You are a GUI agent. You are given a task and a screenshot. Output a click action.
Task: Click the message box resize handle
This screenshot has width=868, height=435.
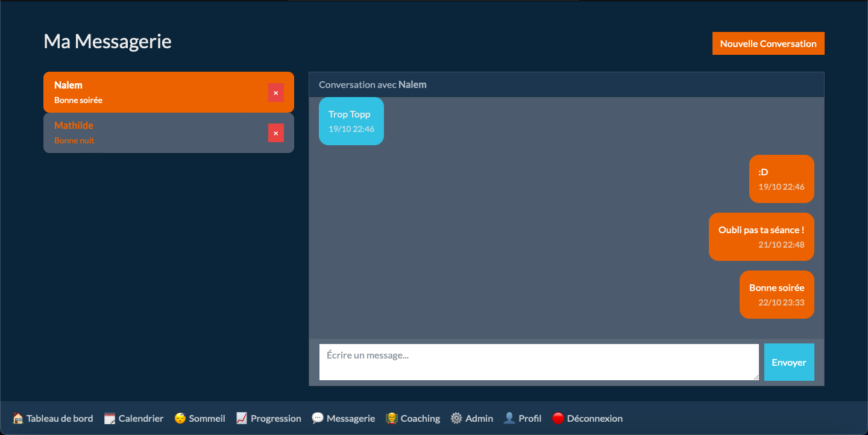(756, 377)
